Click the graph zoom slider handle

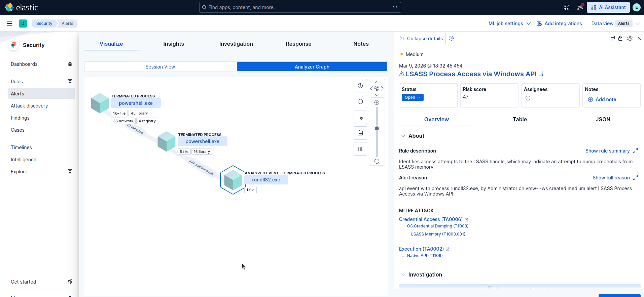377,128
